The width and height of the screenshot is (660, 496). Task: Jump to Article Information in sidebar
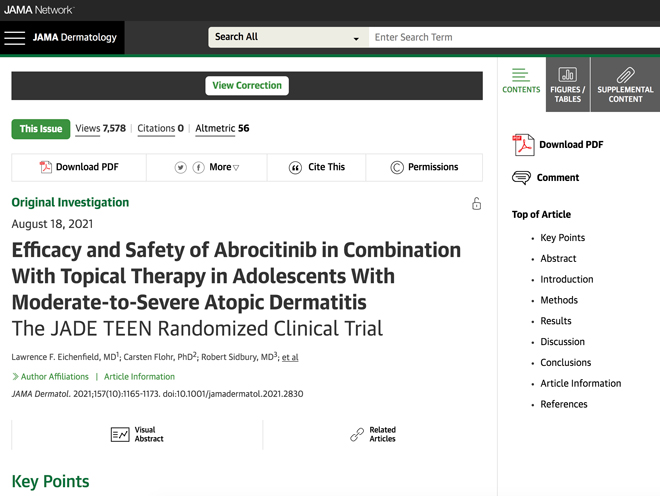580,384
